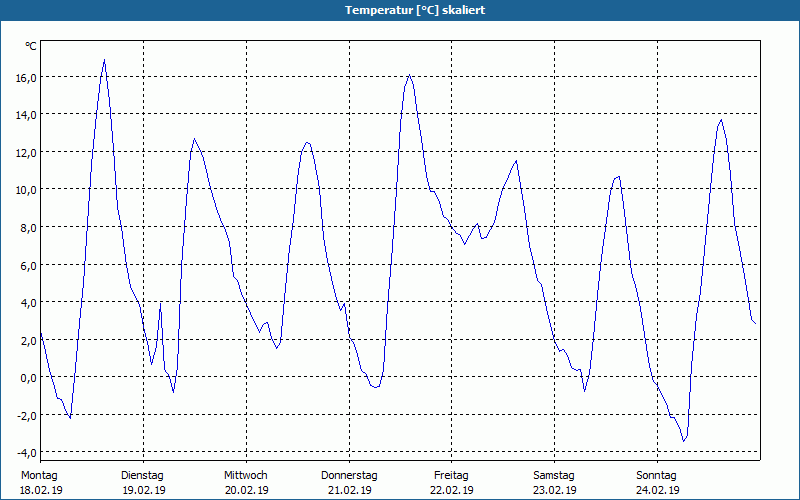Image resolution: width=800 pixels, height=500 pixels.
Task: Click the date 23.02.19
Action: (x=555, y=490)
